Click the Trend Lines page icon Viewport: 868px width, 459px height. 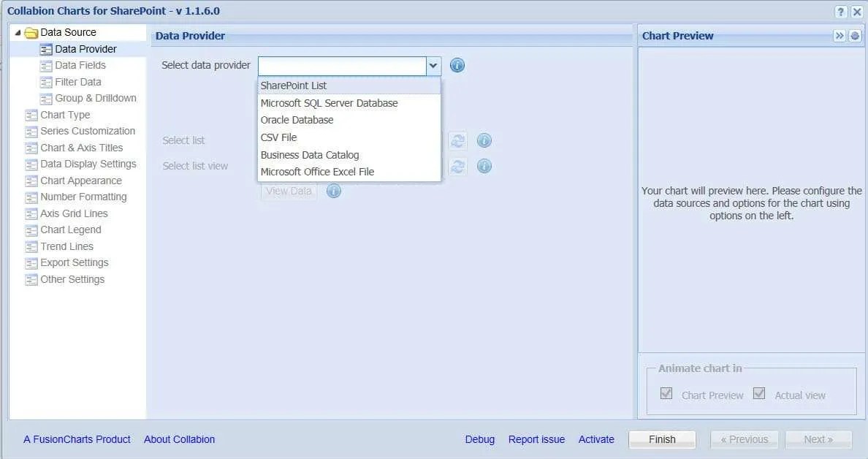click(31, 247)
